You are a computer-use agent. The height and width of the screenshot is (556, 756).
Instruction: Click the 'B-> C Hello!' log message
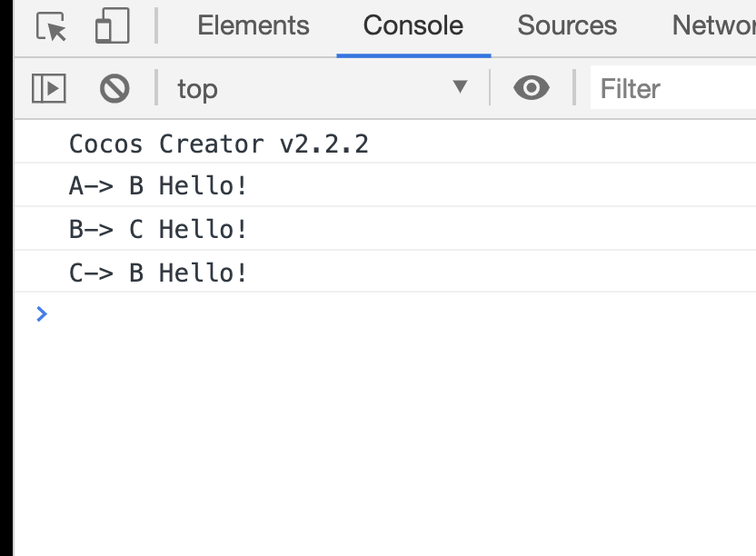[x=158, y=229]
